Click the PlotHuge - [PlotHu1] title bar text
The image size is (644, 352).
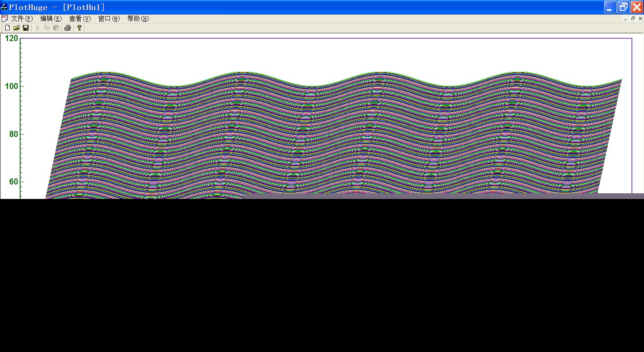pos(57,7)
